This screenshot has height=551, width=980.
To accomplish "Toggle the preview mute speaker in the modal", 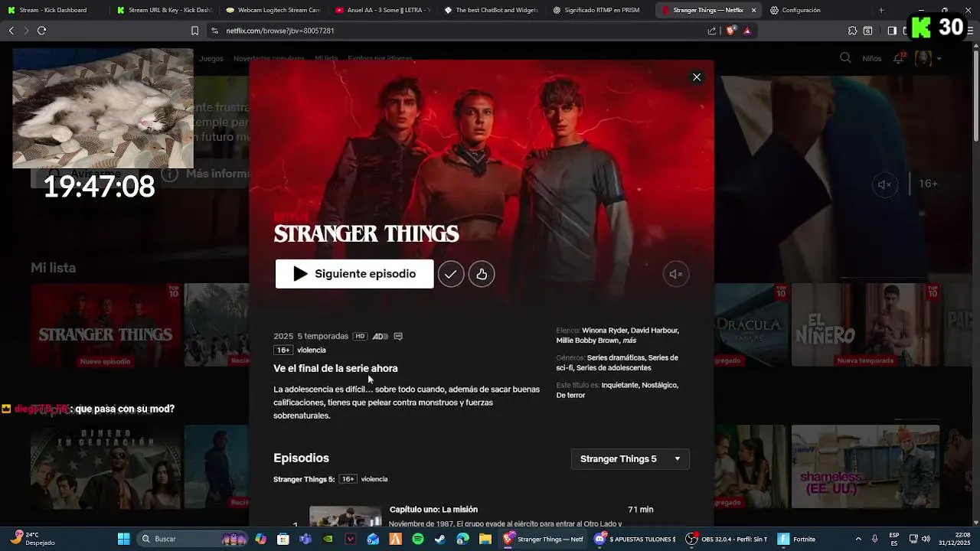I will coord(676,274).
